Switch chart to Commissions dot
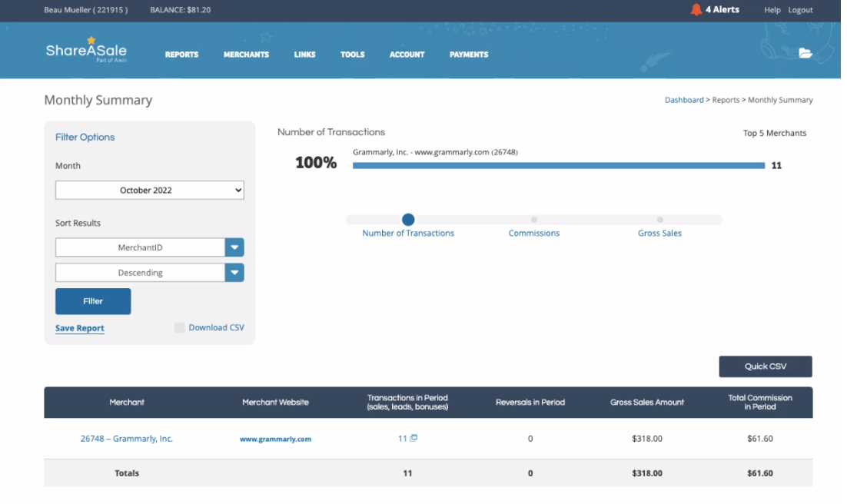Screen dimensions: 847x504 533,219
